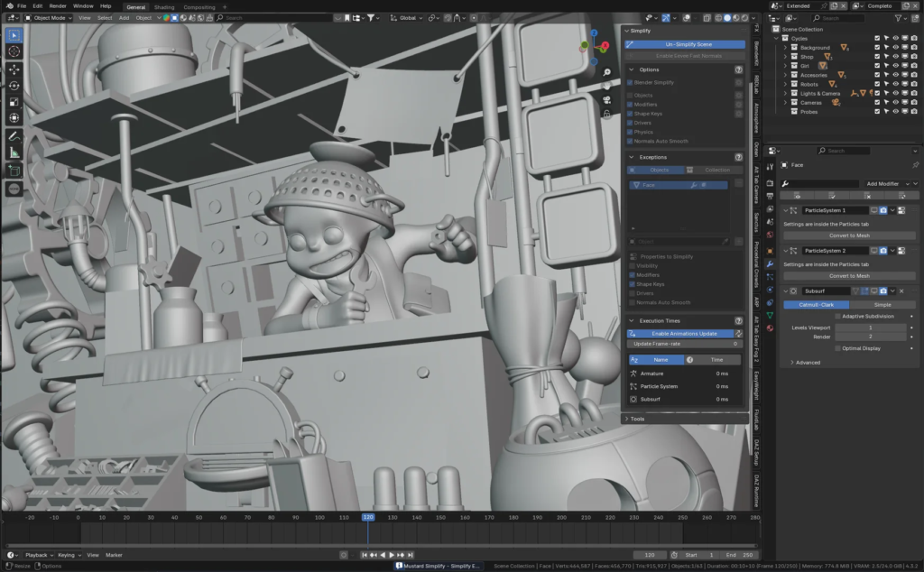Toggle Shape Keys in Properties to Simplify

(633, 284)
